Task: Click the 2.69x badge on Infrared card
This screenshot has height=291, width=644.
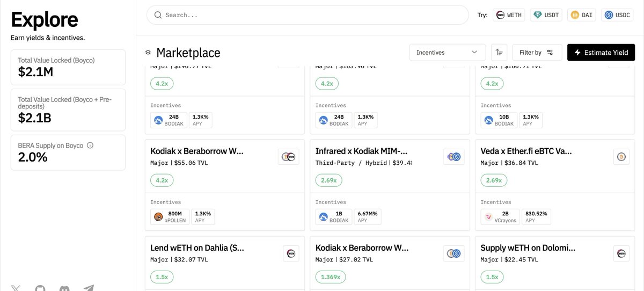Action: 328,180
